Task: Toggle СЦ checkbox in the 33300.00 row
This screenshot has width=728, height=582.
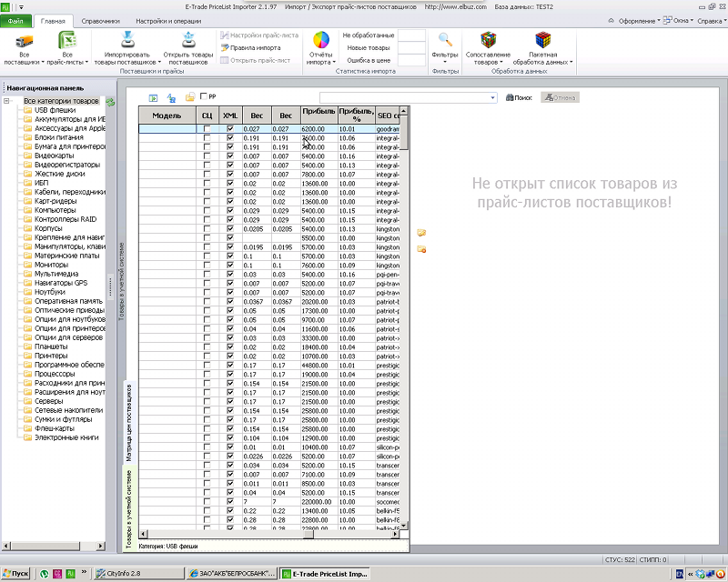Action: pyautogui.click(x=207, y=338)
